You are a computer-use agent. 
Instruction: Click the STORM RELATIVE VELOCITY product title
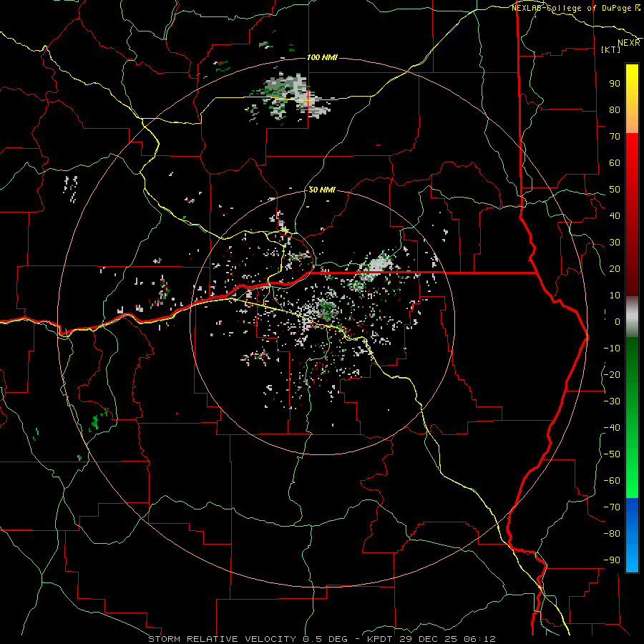pyautogui.click(x=222, y=639)
